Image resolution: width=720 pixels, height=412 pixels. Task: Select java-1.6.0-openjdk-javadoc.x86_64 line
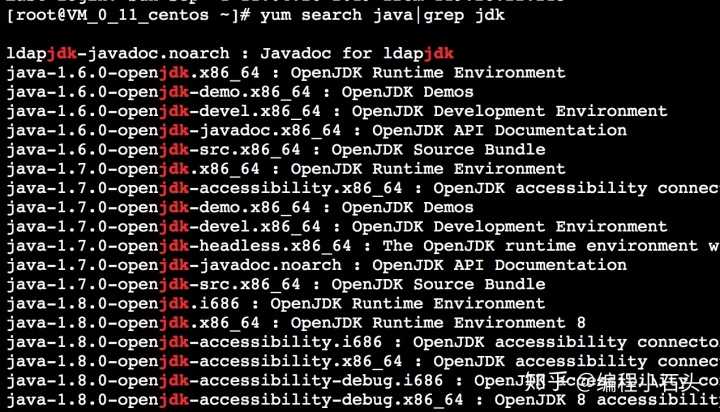click(317, 130)
